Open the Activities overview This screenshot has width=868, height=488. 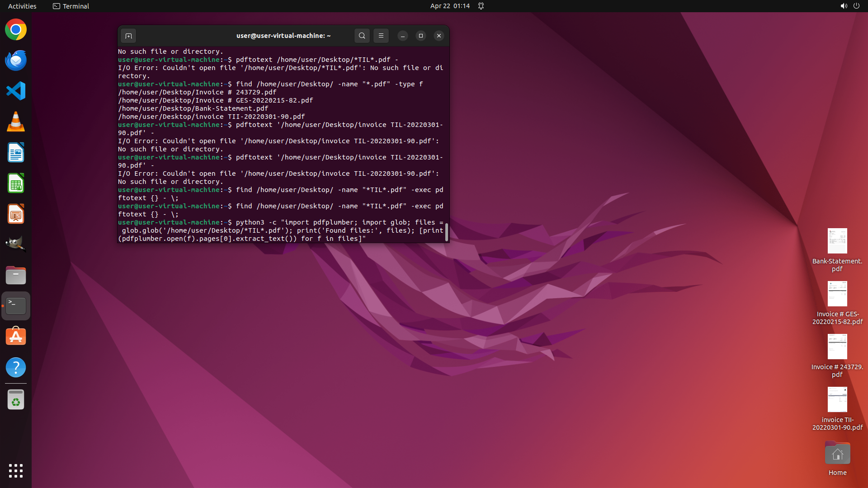pos(22,6)
